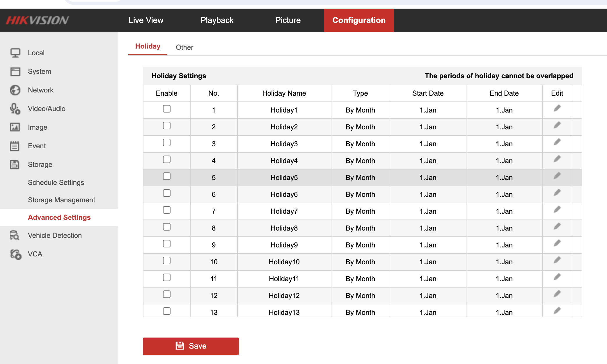Enable the Holiday3 checkbox
This screenshot has height=364, width=607.
[x=167, y=142]
